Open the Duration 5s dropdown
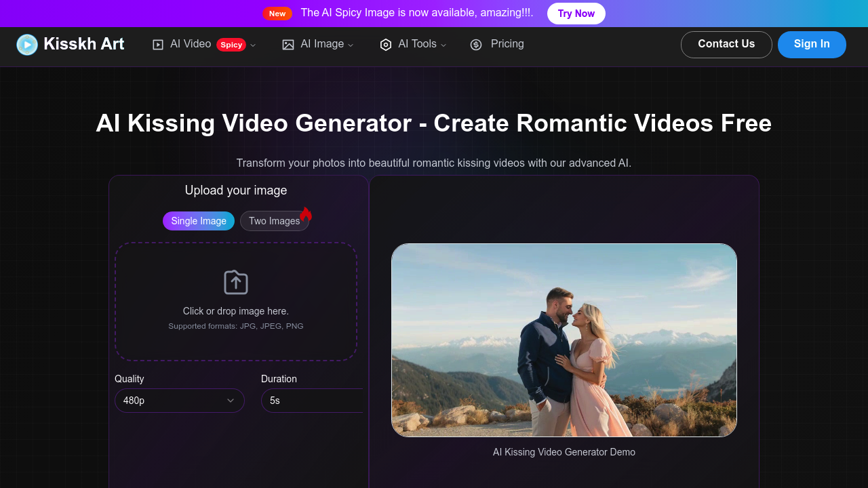868x488 pixels. pos(312,401)
